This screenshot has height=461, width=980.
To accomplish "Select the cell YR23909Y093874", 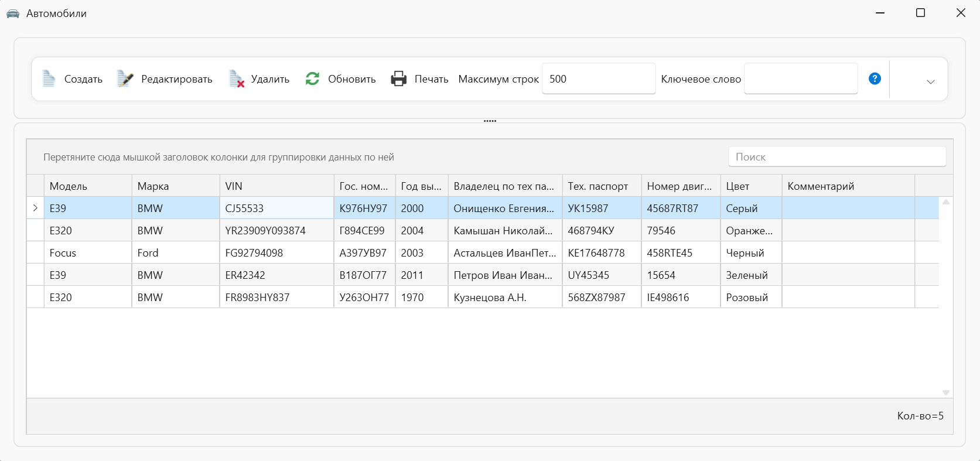I will coord(277,230).
